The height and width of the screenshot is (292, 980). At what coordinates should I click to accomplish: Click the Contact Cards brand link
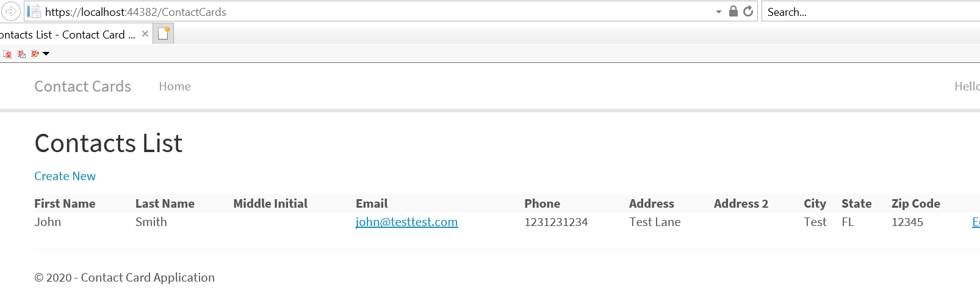click(x=83, y=87)
